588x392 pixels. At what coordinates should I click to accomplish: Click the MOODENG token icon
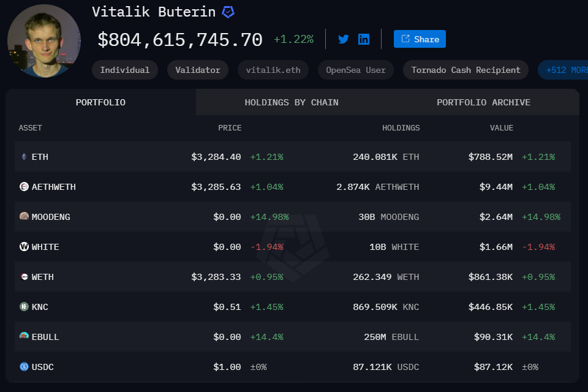[24, 216]
